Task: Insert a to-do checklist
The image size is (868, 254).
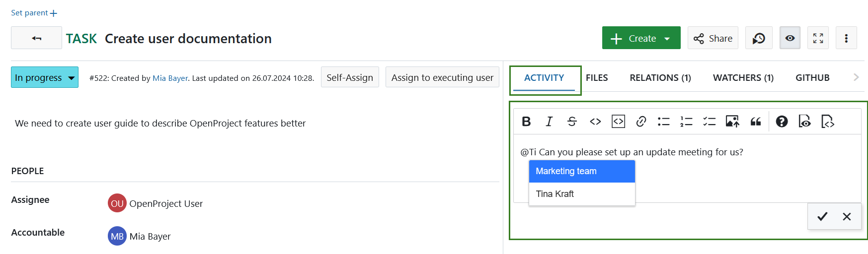Action: 710,122
